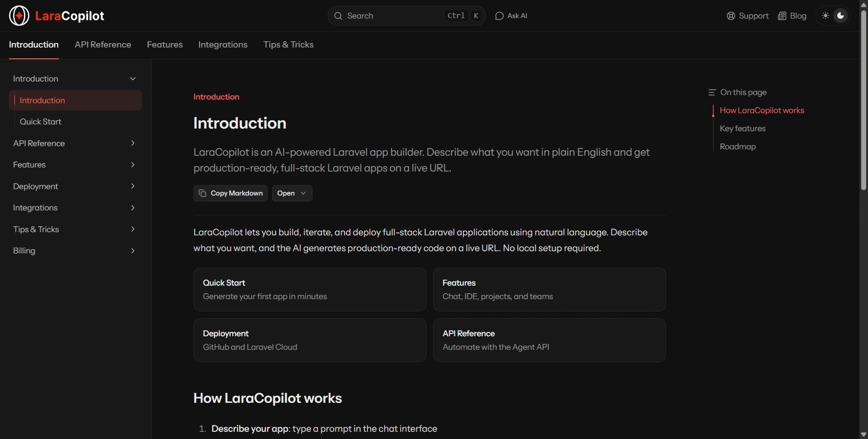Image resolution: width=868 pixels, height=439 pixels.
Task: Click the Ask AI button
Action: tap(511, 16)
